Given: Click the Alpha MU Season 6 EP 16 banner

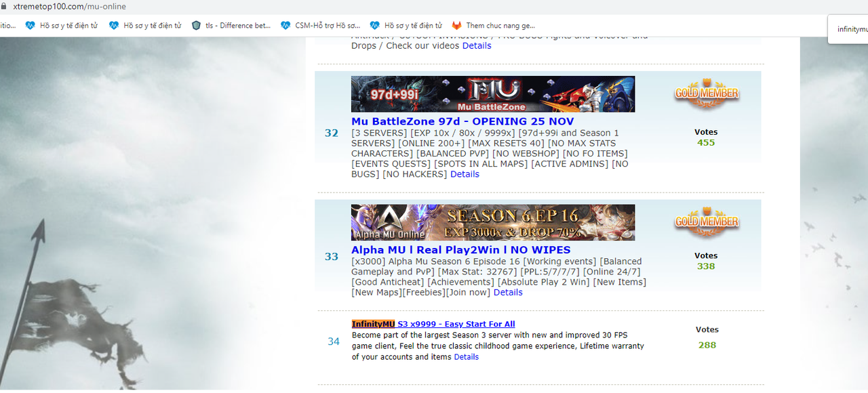Looking at the screenshot, I should [x=493, y=222].
